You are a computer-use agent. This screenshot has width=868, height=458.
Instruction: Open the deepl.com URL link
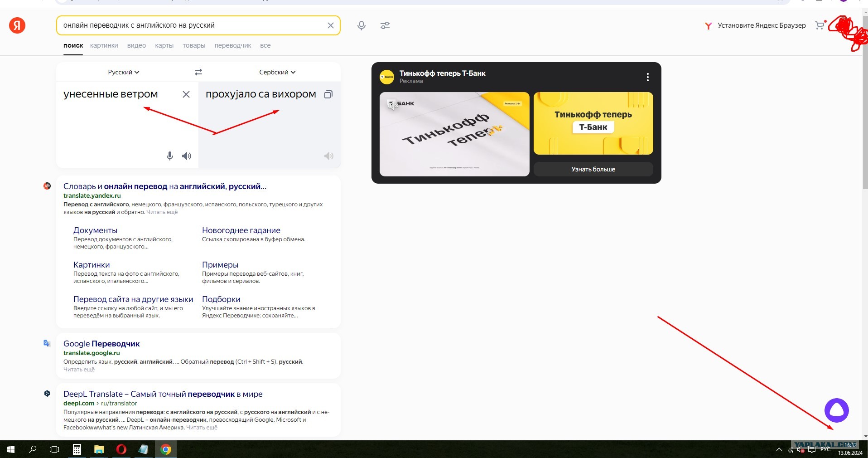tap(79, 404)
